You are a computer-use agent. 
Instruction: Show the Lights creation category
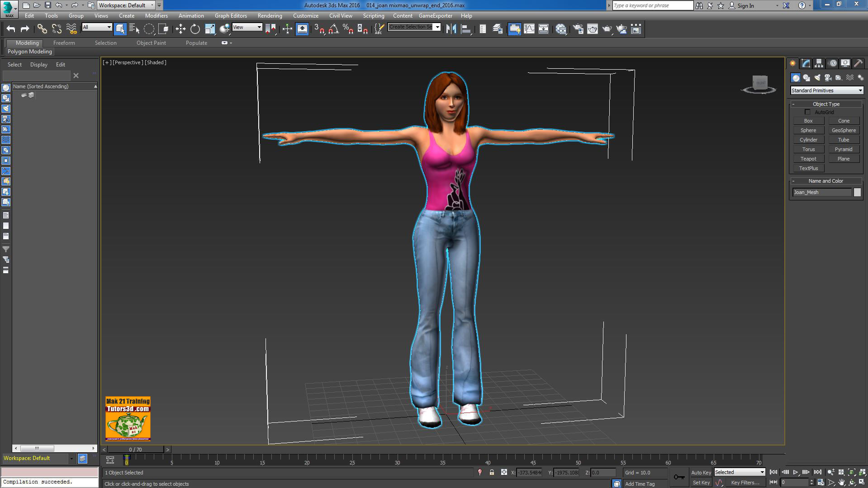(817, 78)
